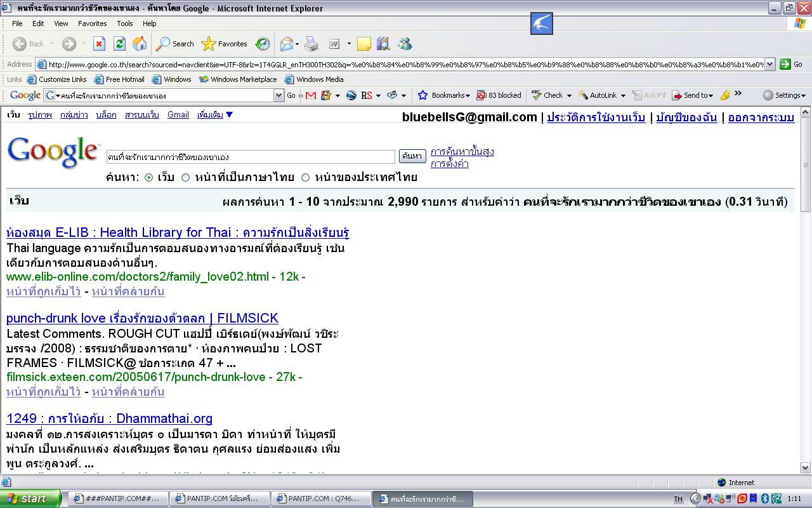
Task: Show hidden tray icons arrow
Action: (695, 498)
